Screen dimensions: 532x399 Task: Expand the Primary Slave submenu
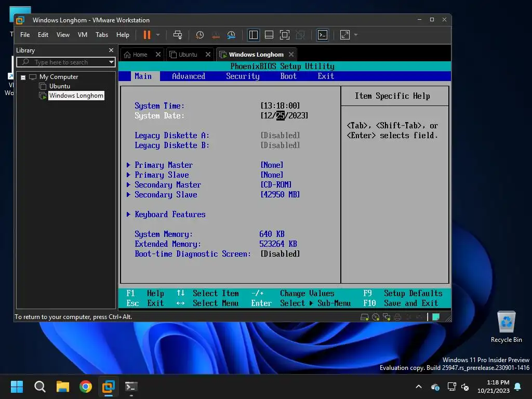click(x=158, y=175)
